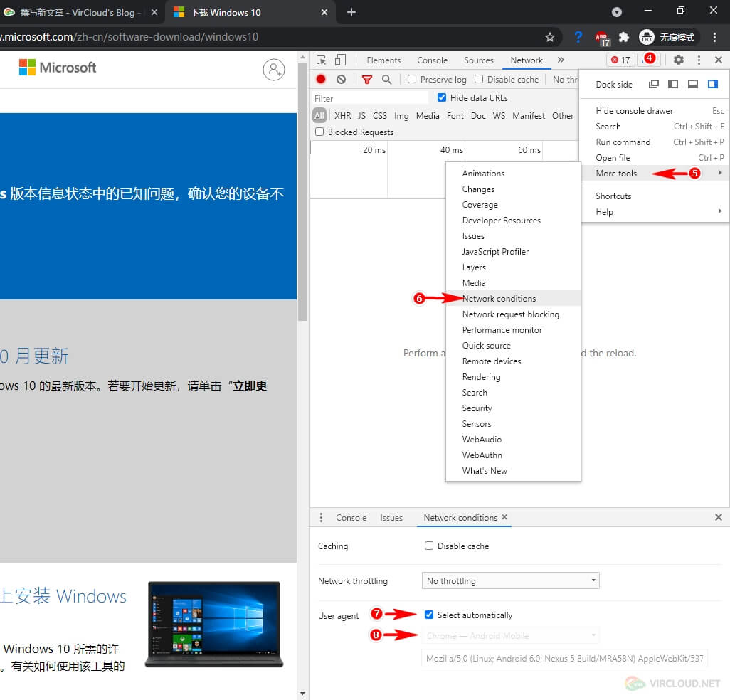Screen dimensions: 730x700
Task: Click the blue question mark extension
Action: [x=578, y=37]
